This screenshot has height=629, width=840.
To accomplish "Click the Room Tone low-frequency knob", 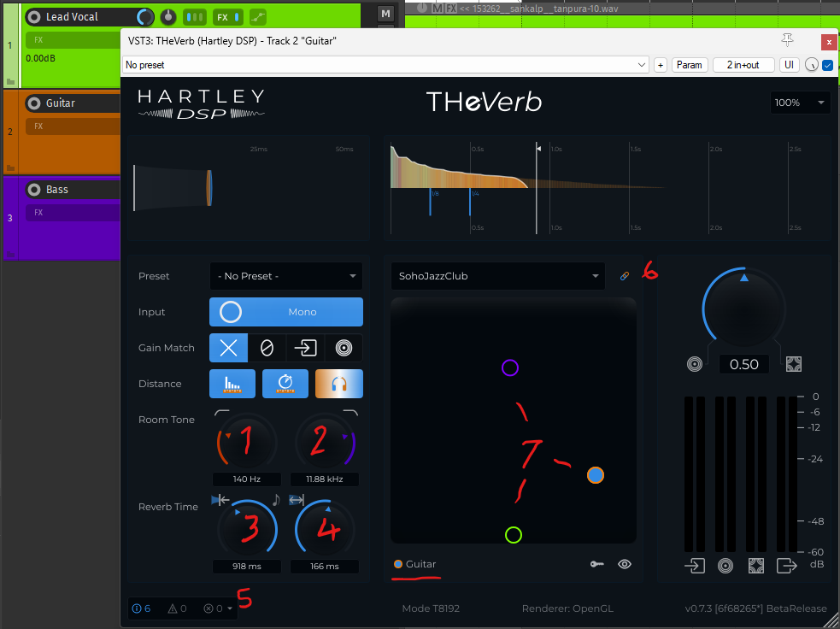I will 246,443.
